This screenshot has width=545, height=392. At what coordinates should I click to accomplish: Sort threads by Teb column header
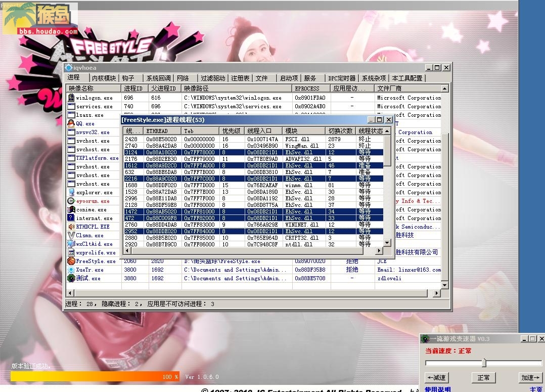[x=200, y=131]
